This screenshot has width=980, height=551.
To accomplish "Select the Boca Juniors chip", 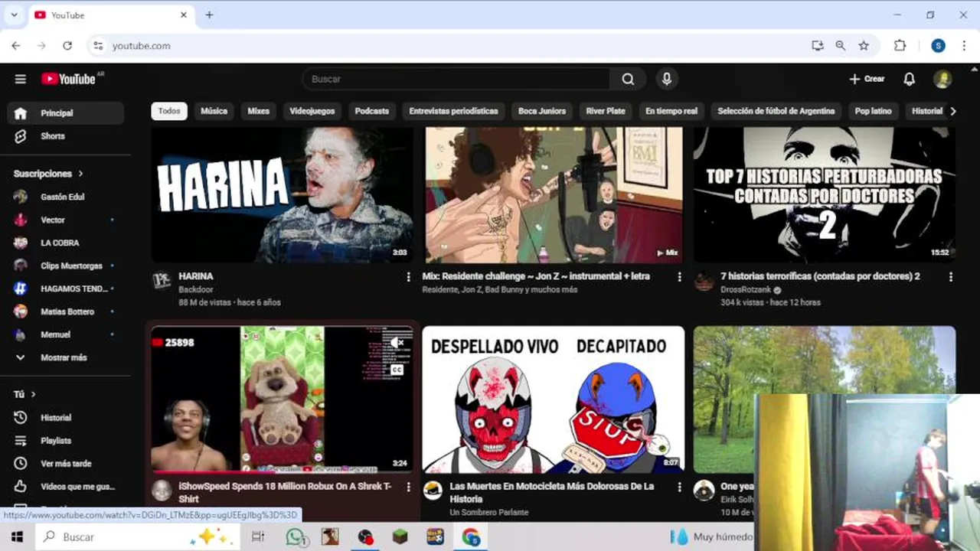I will click(542, 111).
